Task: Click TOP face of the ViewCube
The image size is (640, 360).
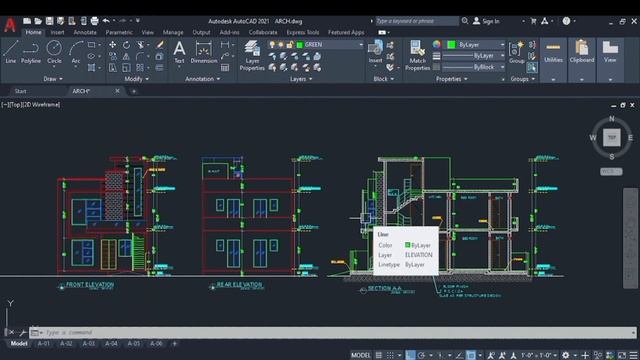Action: [611, 138]
